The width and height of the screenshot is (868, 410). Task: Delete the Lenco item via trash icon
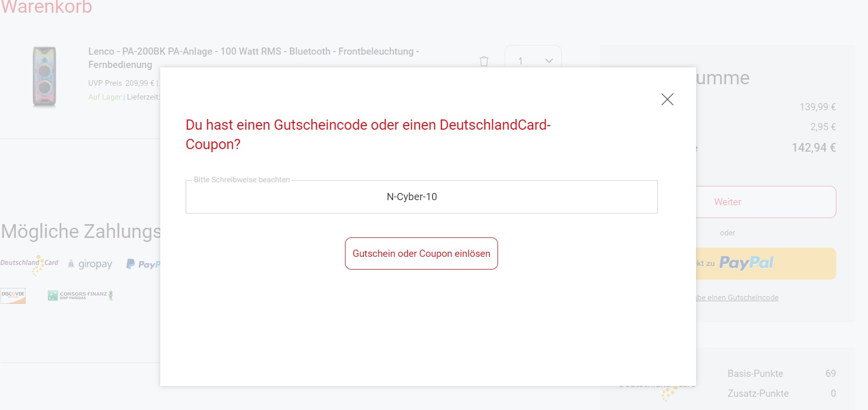click(484, 61)
